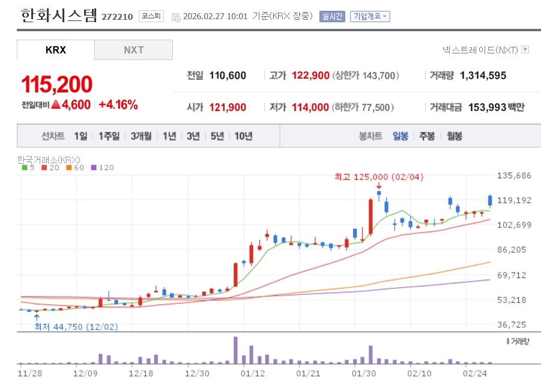The height and width of the screenshot is (392, 541).
Task: Open the 넥스트레이드(NXT) link
Action: (x=480, y=50)
